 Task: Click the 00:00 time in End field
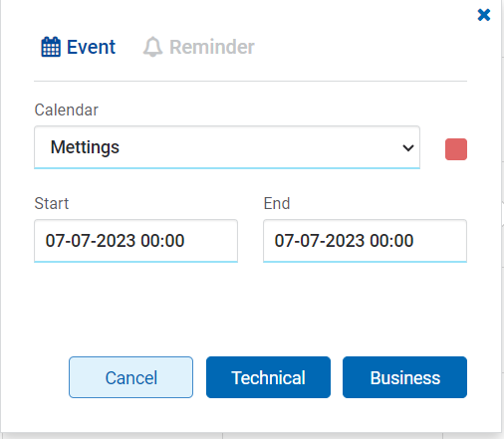pos(391,241)
